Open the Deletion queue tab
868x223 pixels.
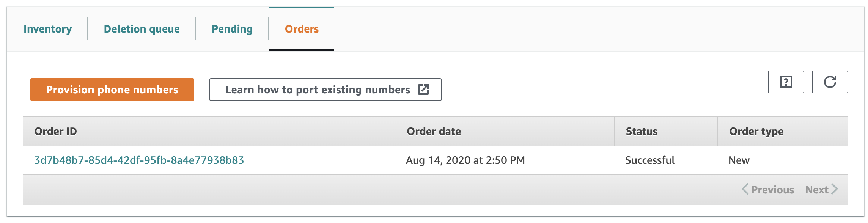point(142,29)
